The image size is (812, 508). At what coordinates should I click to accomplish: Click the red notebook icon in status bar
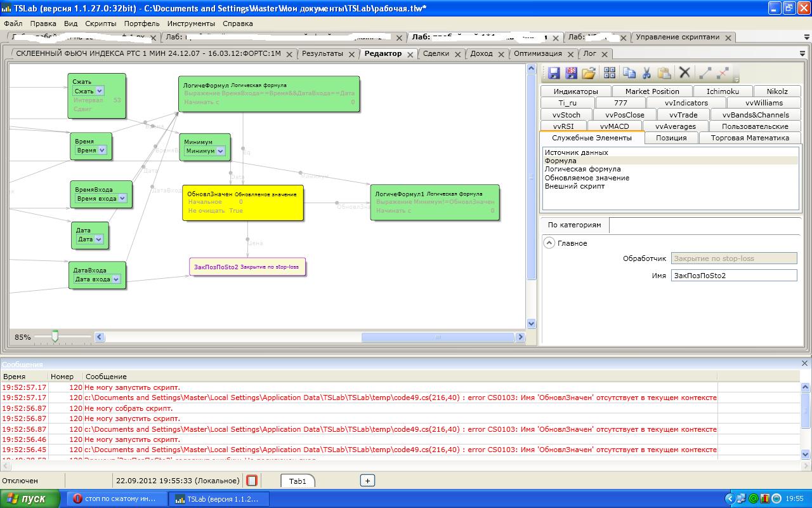(x=252, y=481)
